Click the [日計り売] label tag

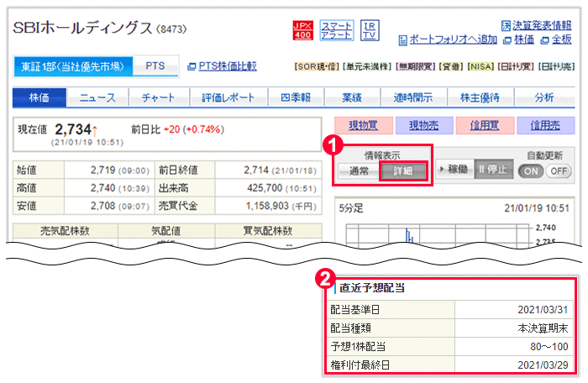[x=556, y=66]
